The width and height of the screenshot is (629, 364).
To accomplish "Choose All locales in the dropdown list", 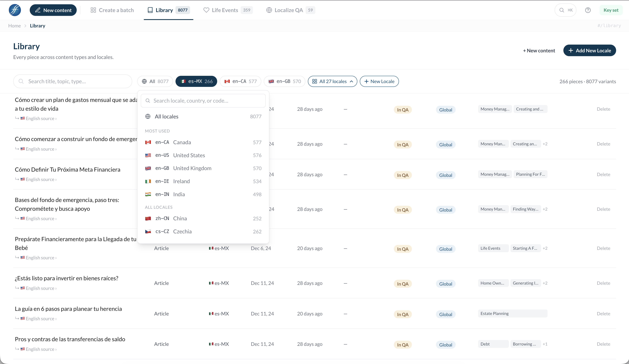I will pyautogui.click(x=203, y=116).
